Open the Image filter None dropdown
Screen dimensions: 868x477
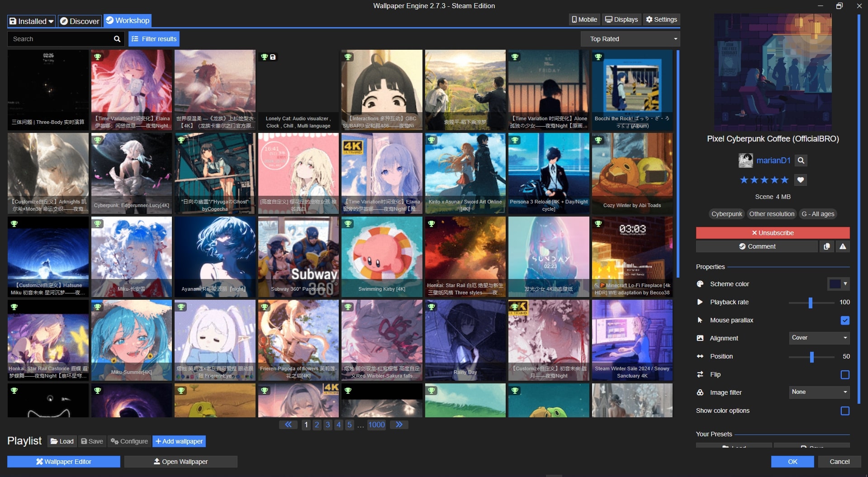point(819,392)
